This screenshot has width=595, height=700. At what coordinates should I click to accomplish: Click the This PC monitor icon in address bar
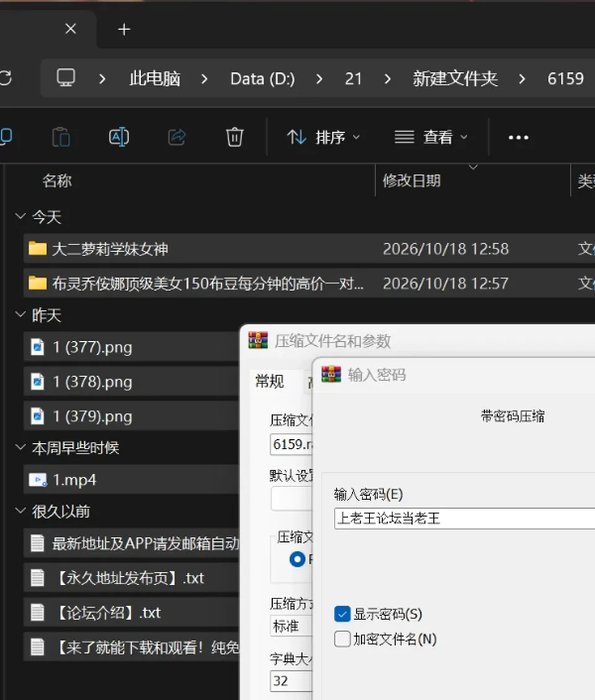point(66,78)
